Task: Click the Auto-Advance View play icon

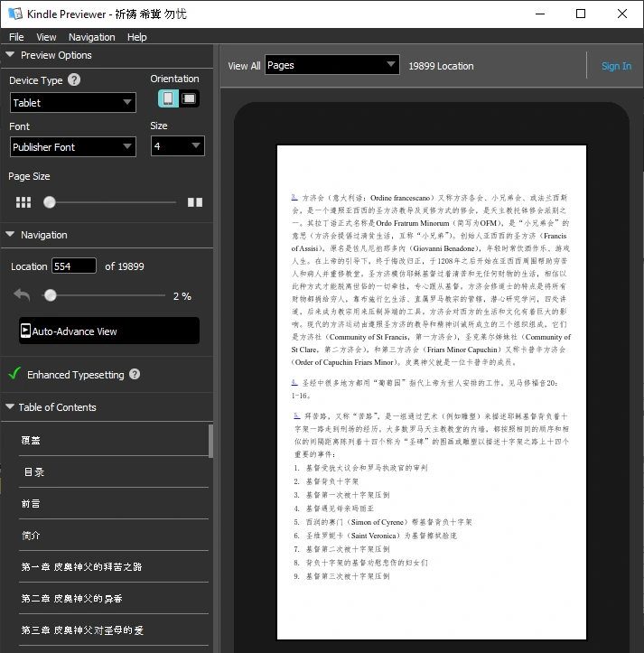Action: coord(25,331)
